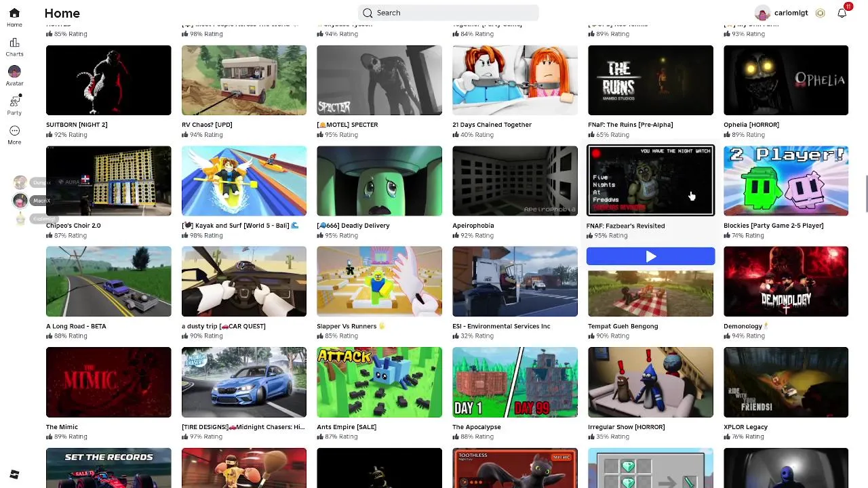This screenshot has width=868, height=488.
Task: Open Midnight Chasers game thumbnail
Action: click(x=244, y=382)
